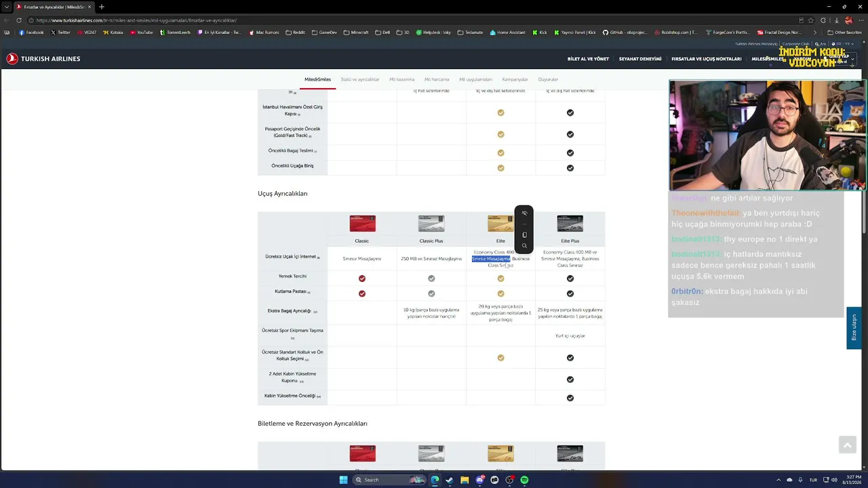Click Classic Plus checkmark for Yemek Tercihi
Viewport: 868px width, 488px height.
[431, 279]
